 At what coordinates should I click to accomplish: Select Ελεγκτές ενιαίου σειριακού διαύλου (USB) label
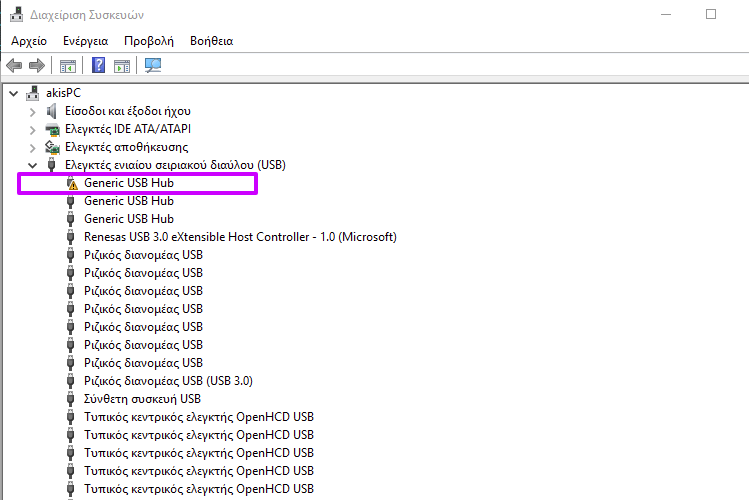point(175,165)
